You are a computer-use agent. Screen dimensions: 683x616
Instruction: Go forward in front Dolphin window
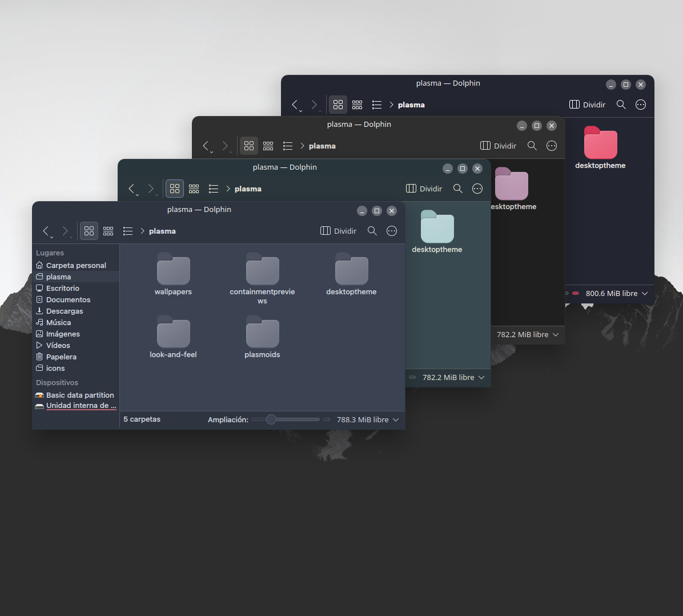65,231
